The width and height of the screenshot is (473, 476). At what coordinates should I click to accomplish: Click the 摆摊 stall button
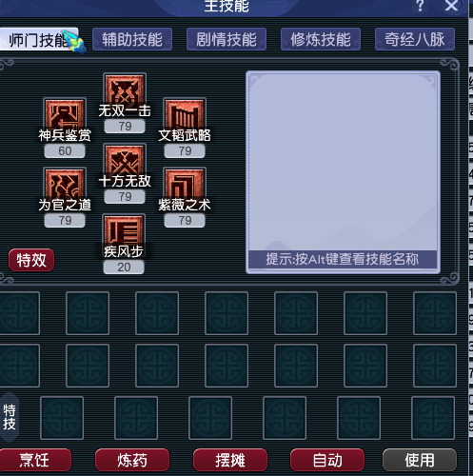click(230, 460)
